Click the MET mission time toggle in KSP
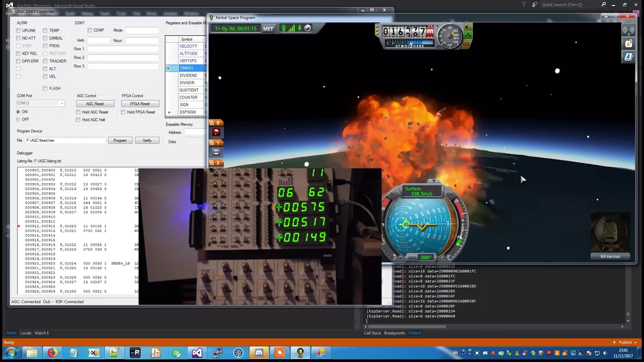This screenshot has width=644, height=362. point(268,29)
